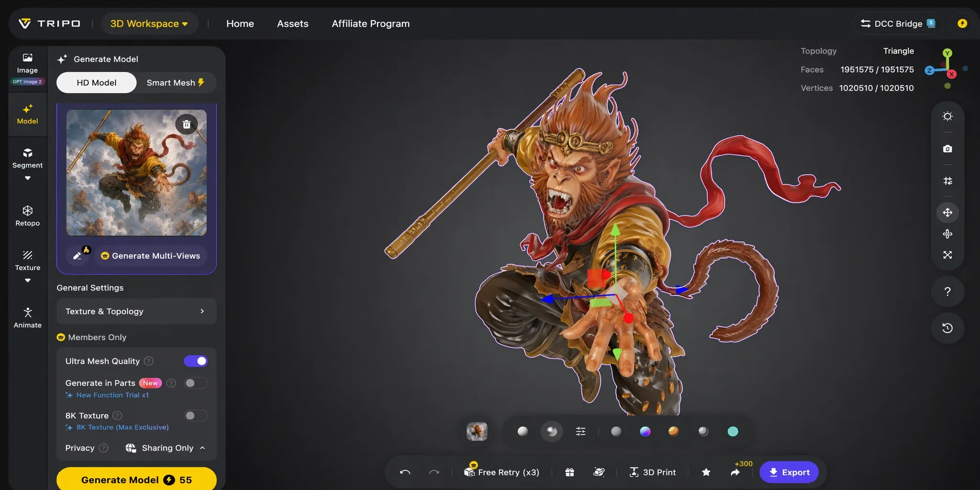Go to the Home page
Screen dimensions: 980x490
240,23
